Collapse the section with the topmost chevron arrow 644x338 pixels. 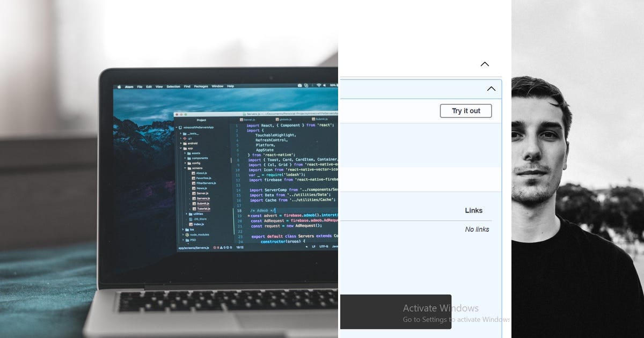point(485,64)
